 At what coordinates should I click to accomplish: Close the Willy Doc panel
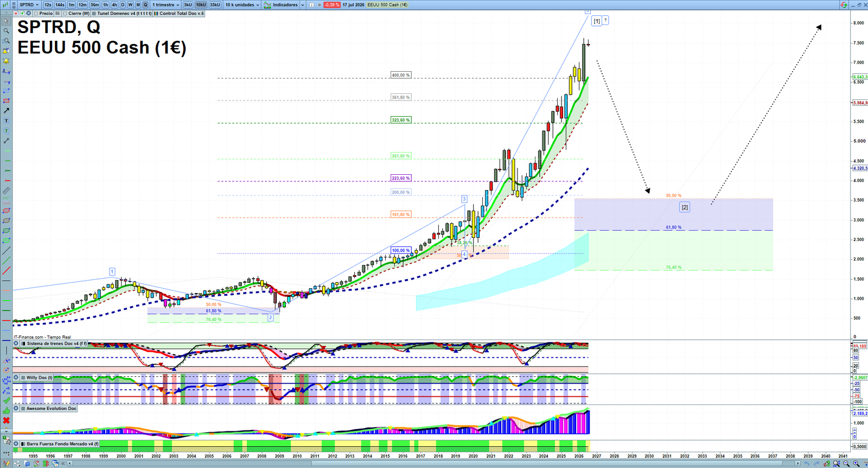(x=16, y=377)
